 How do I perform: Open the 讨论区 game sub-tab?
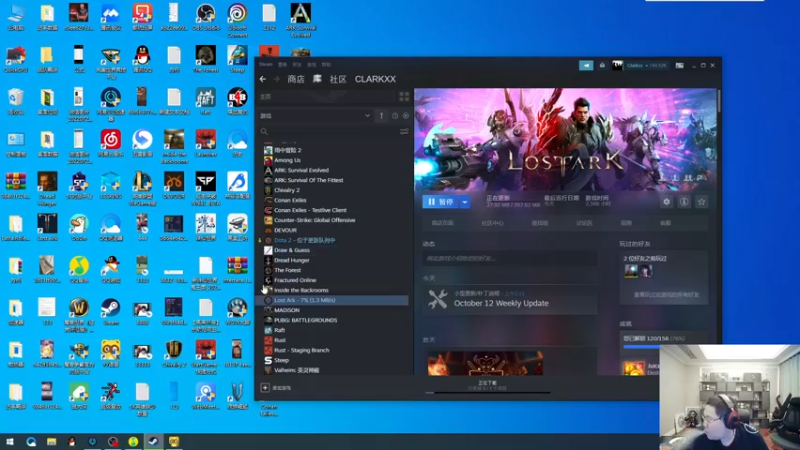(584, 223)
